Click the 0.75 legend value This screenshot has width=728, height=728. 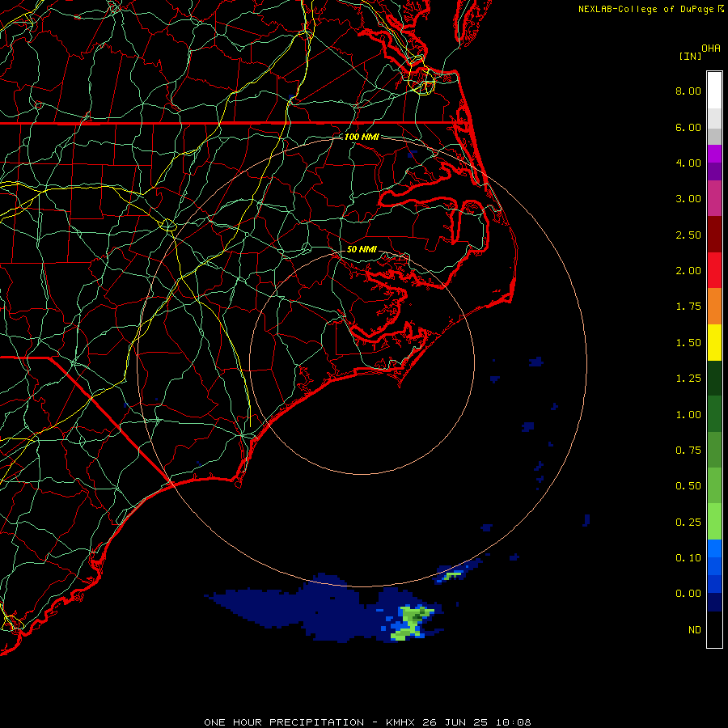(x=688, y=451)
